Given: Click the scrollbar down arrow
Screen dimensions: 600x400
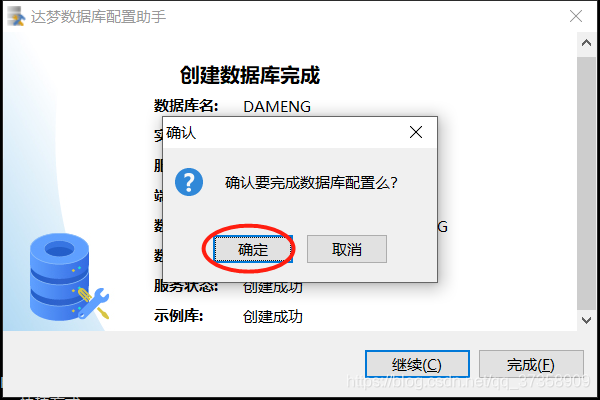Looking at the screenshot, I should pyautogui.click(x=586, y=320).
